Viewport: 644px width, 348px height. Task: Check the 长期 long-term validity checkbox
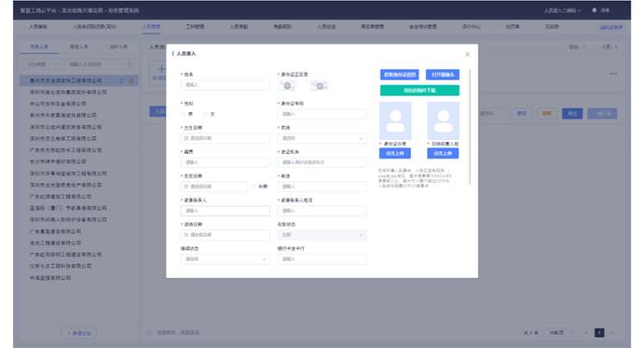[x=253, y=187]
